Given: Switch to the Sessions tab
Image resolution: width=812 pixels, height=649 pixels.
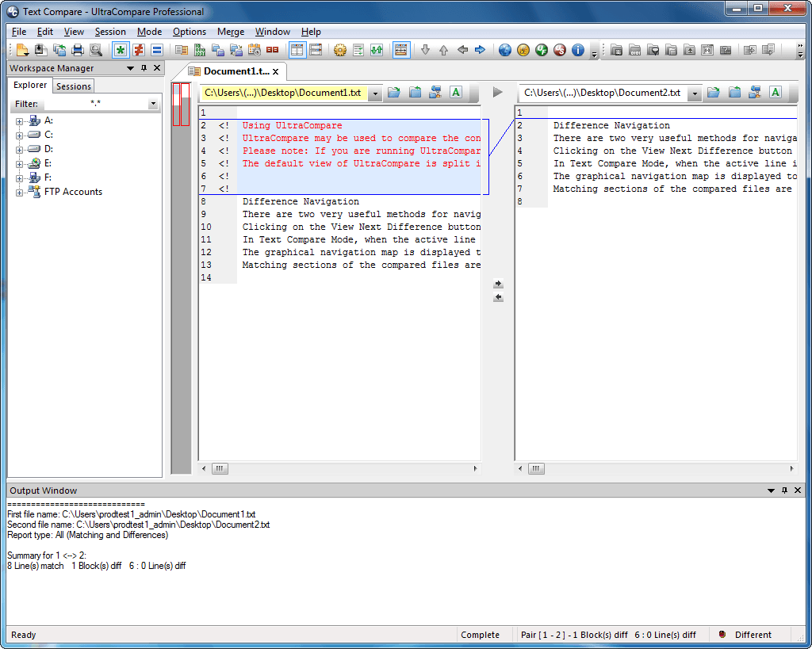Looking at the screenshot, I should click(74, 86).
